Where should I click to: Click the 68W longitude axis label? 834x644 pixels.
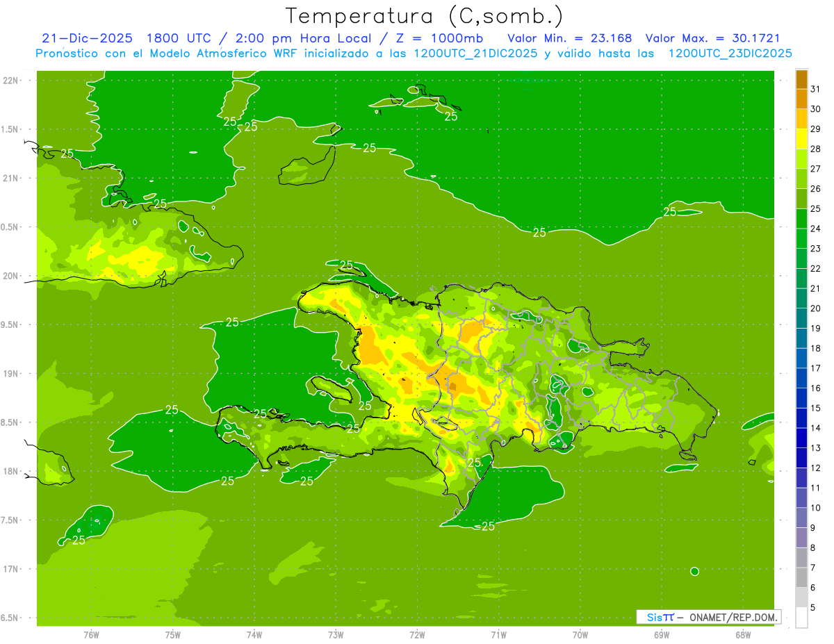(x=743, y=634)
